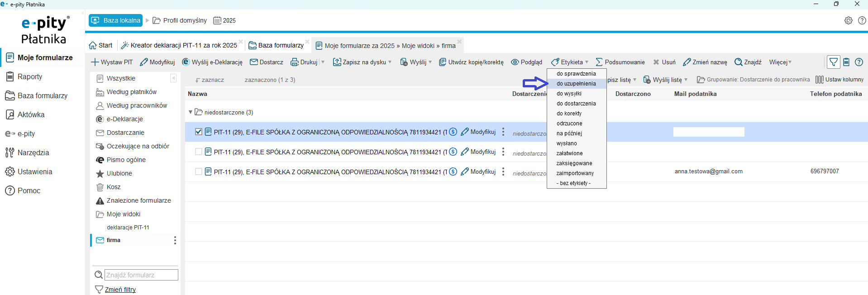This screenshot has width=868, height=295.
Task: Choose '- bez etykiety -' from label menu
Action: pyautogui.click(x=573, y=183)
